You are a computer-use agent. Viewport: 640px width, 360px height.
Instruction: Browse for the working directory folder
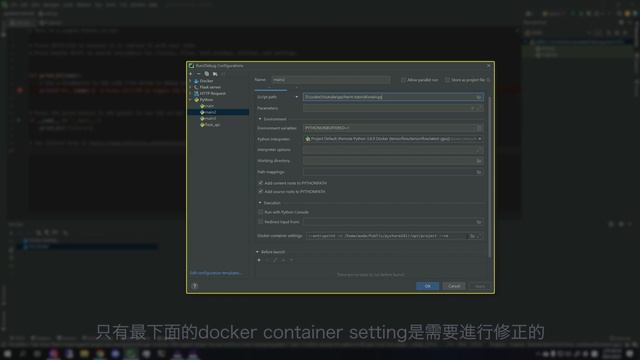(x=479, y=161)
